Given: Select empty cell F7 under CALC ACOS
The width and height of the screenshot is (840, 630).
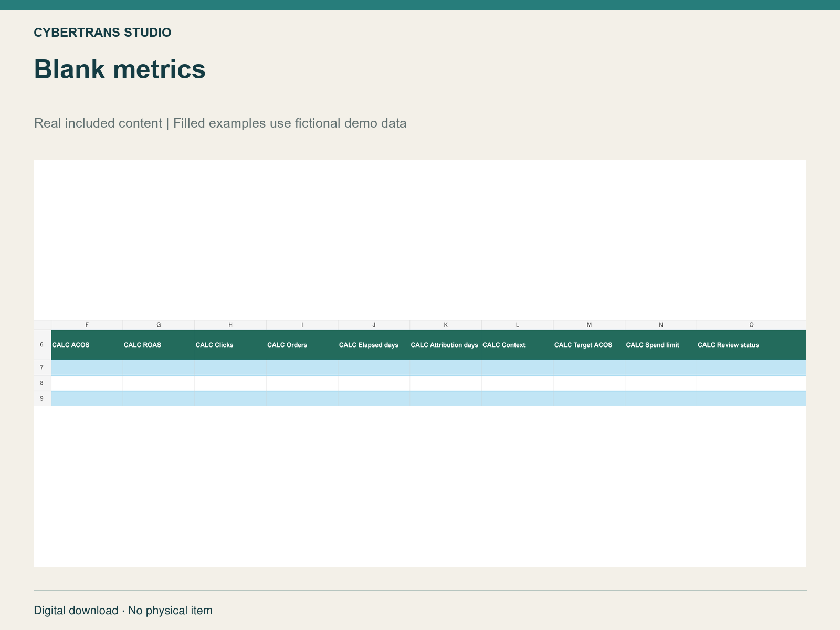Looking at the screenshot, I should click(87, 367).
